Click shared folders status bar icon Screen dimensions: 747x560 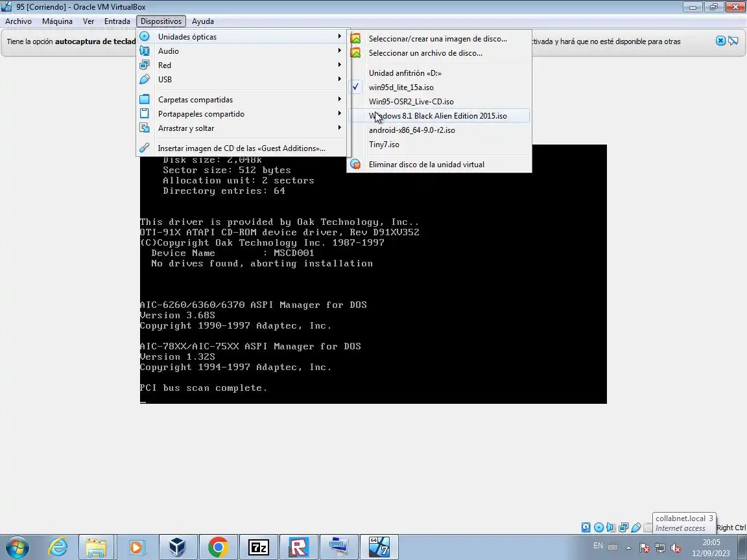(648, 527)
